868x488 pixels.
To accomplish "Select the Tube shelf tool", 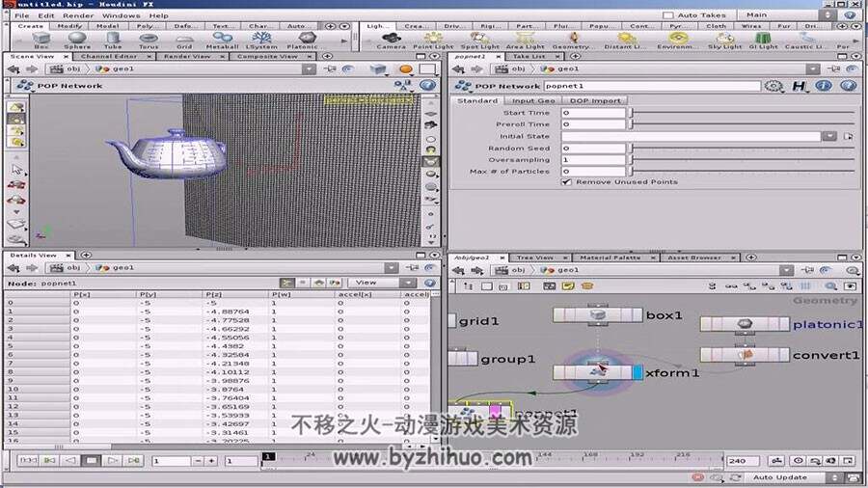I will pos(113,41).
